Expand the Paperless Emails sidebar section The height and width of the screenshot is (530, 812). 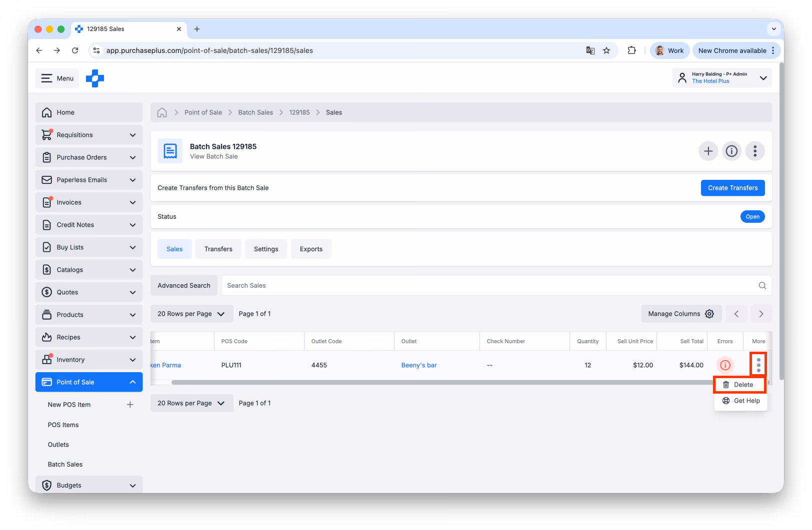(89, 180)
